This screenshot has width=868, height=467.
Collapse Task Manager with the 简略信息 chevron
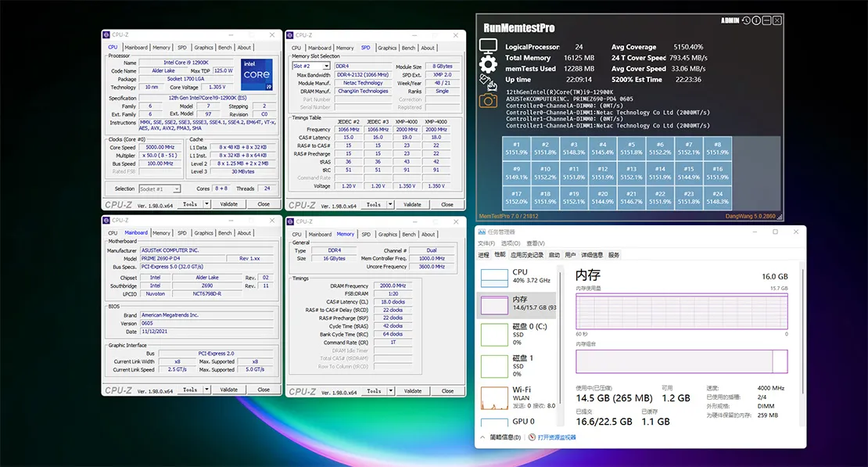pos(482,437)
